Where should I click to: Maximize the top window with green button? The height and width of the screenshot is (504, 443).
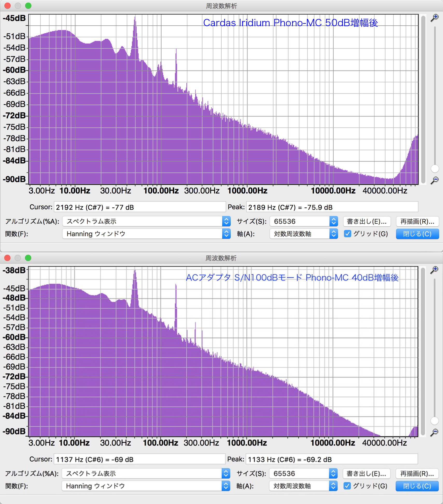(x=28, y=6)
